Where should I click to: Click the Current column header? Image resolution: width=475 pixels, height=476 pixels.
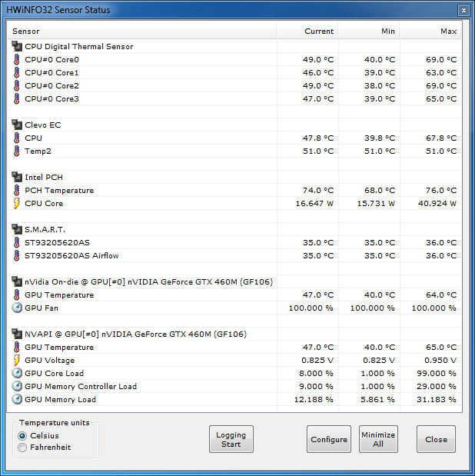(307, 32)
